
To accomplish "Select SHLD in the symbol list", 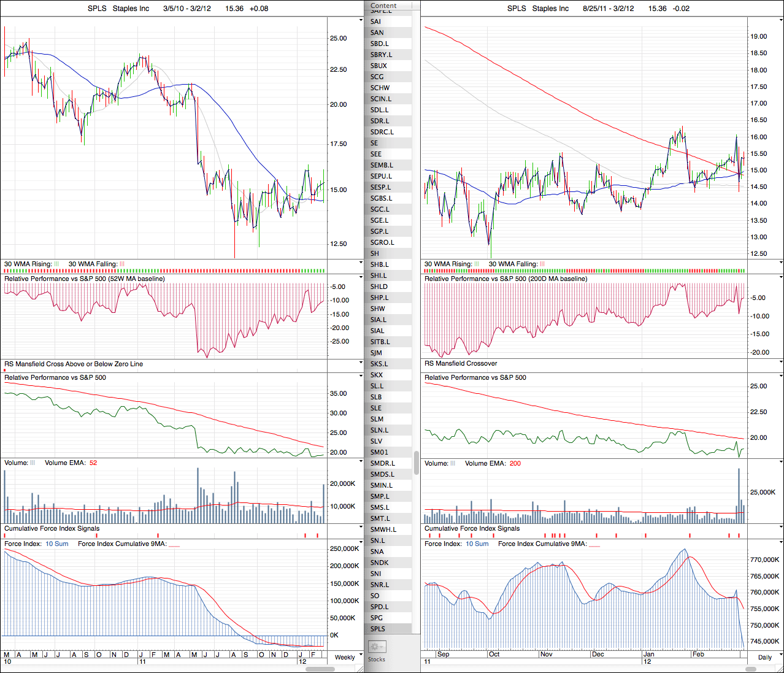I will tap(379, 287).
